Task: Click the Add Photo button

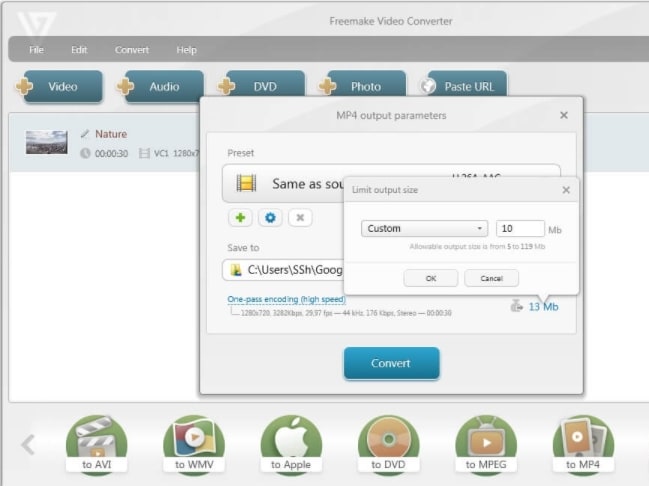Action: click(x=363, y=84)
